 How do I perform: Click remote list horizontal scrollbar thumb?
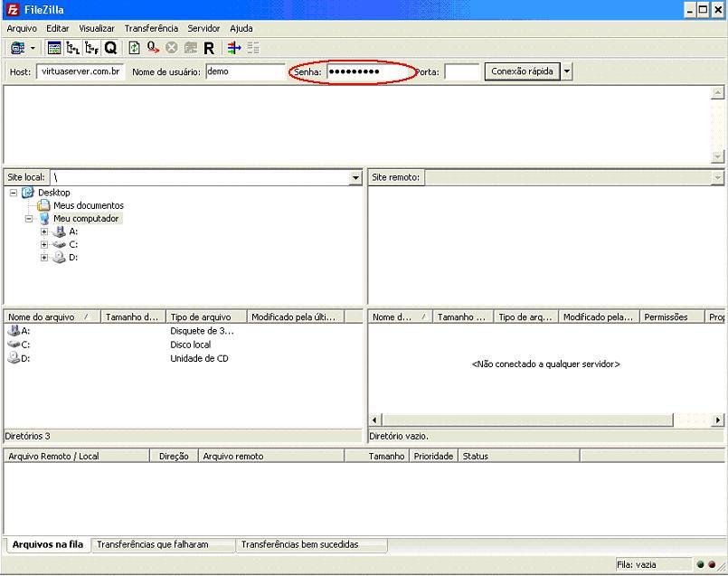527,420
